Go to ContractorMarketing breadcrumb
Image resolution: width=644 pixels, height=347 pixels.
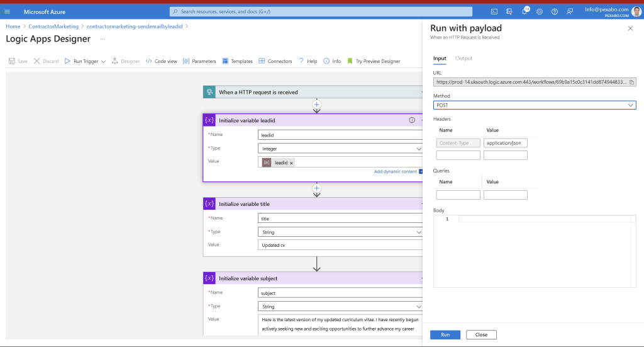click(53, 26)
